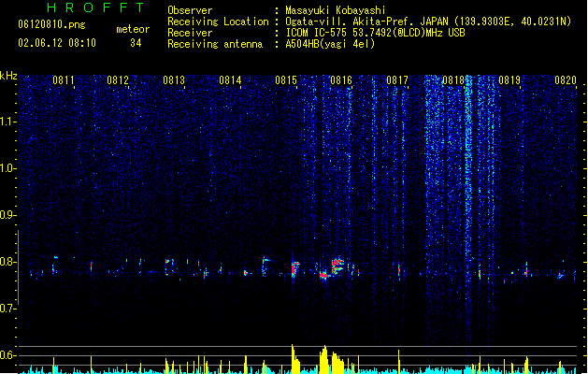Click the Receiving Location label
This screenshot has height=374, width=588.
(218, 22)
